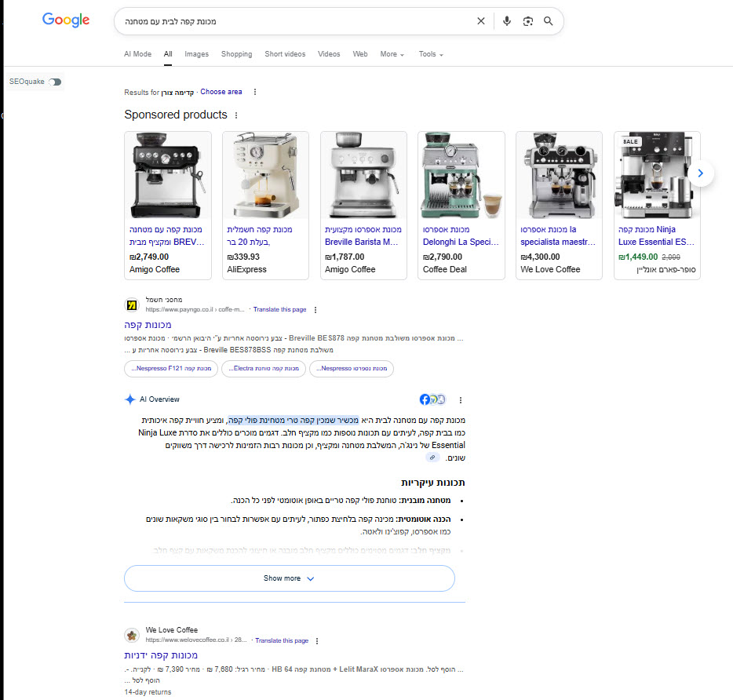This screenshot has height=700, width=733.
Task: Open three-dot menu next to the payngo.co.il result
Action: pos(315,309)
